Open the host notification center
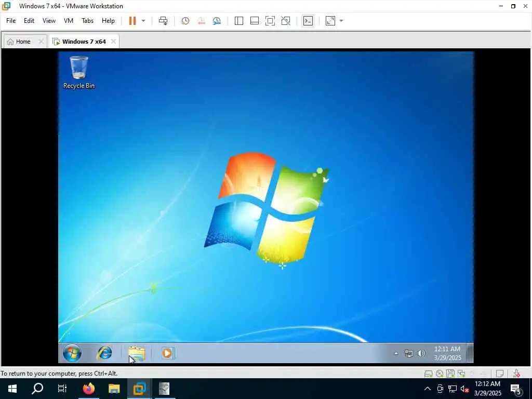This screenshot has height=399, width=532. (x=516, y=389)
